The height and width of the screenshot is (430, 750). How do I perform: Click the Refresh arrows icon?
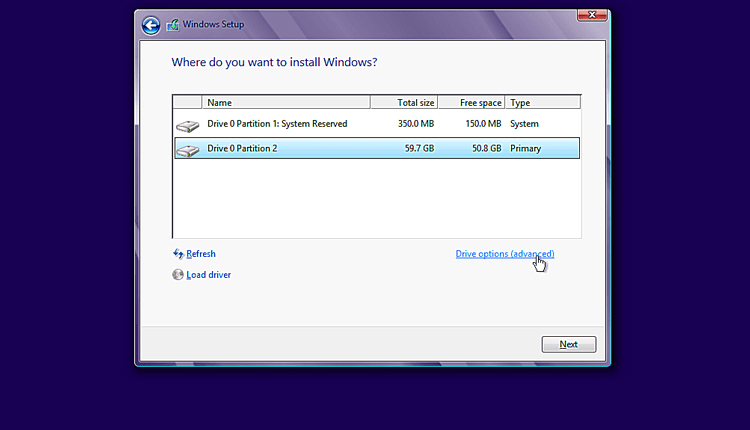coord(178,254)
